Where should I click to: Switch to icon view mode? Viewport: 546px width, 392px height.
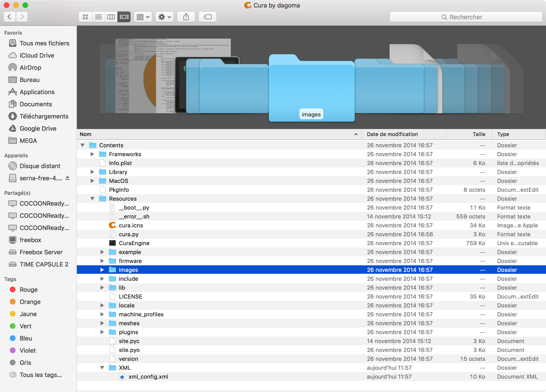85,17
